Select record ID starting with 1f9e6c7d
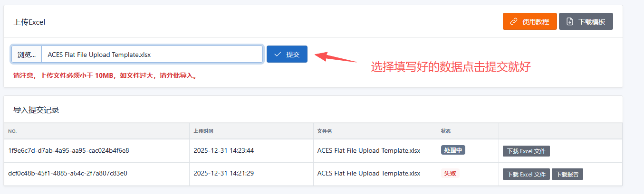The width and height of the screenshot is (644, 194). click(68, 151)
